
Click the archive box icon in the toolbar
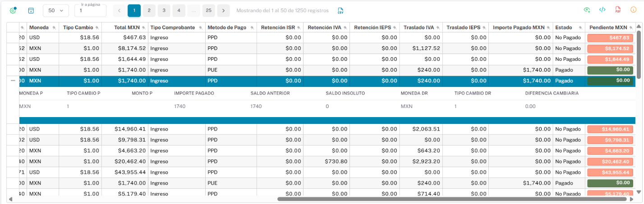pos(31,10)
